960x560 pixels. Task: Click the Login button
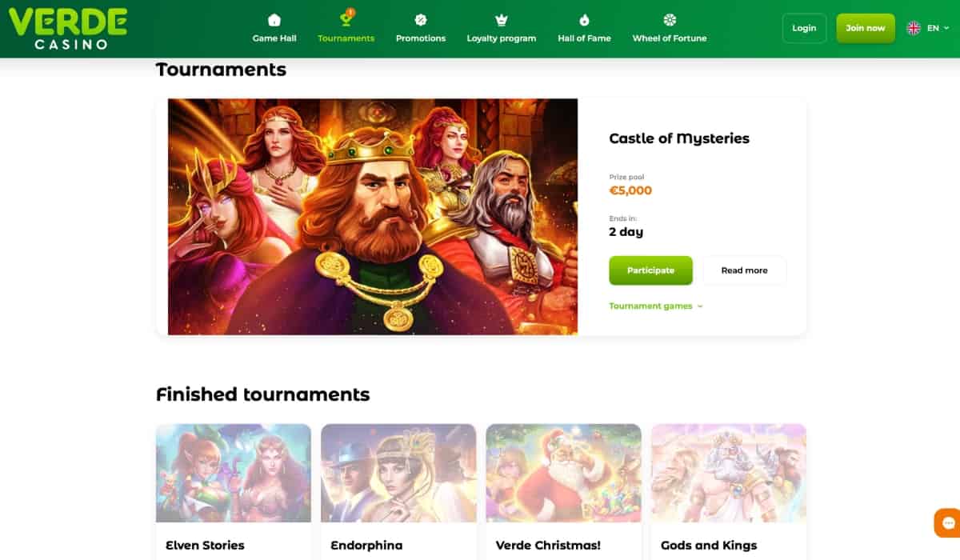click(804, 28)
